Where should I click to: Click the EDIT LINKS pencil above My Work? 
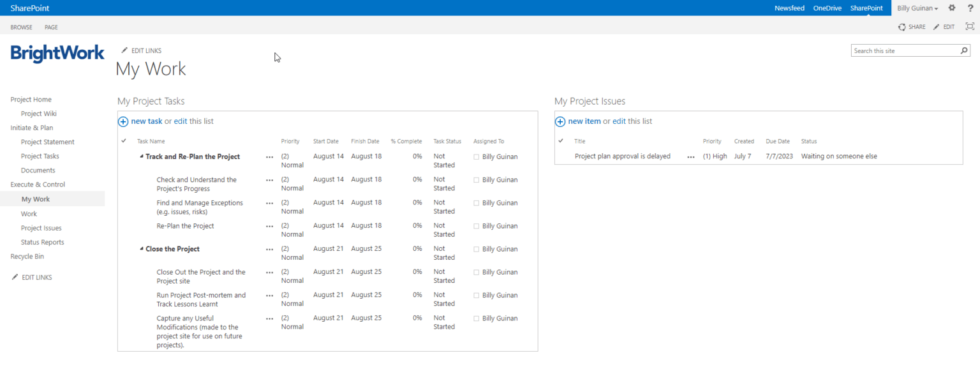coord(125,49)
